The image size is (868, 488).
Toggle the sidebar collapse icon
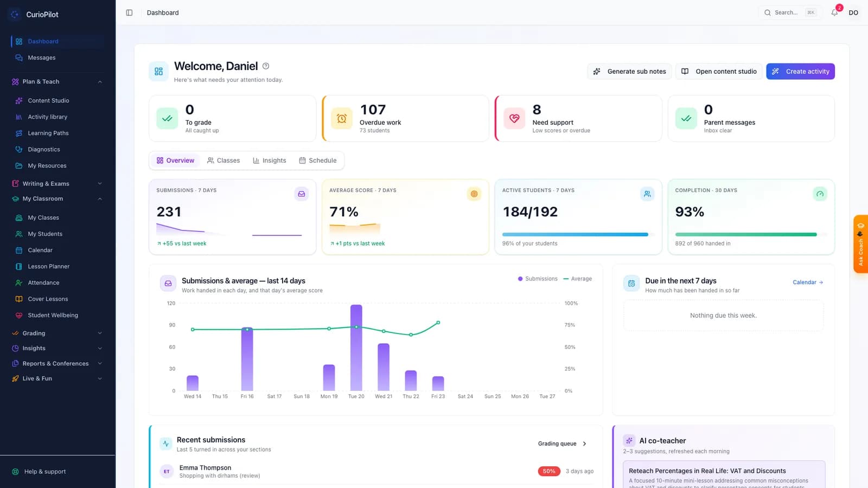tap(129, 12)
